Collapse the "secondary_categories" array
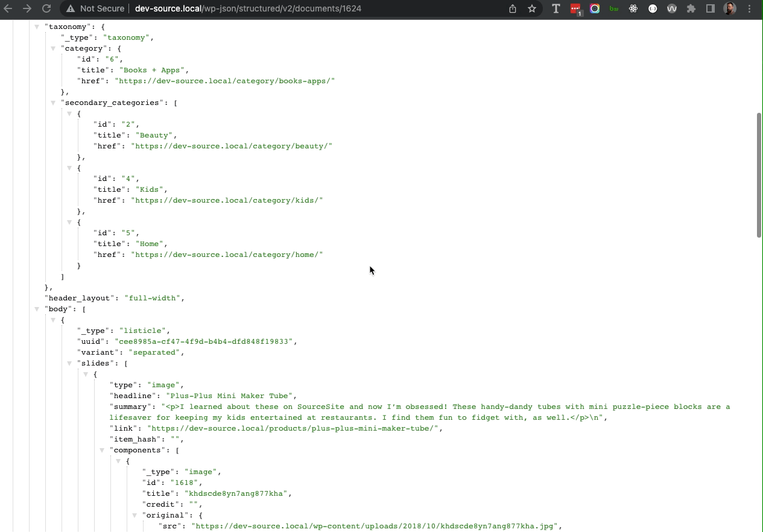Viewport: 763px width, 532px height. click(x=53, y=103)
